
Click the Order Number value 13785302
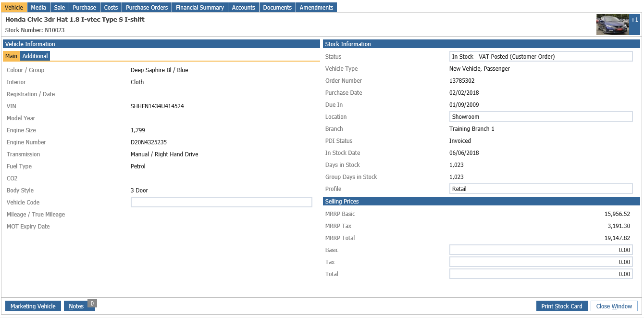tap(462, 81)
